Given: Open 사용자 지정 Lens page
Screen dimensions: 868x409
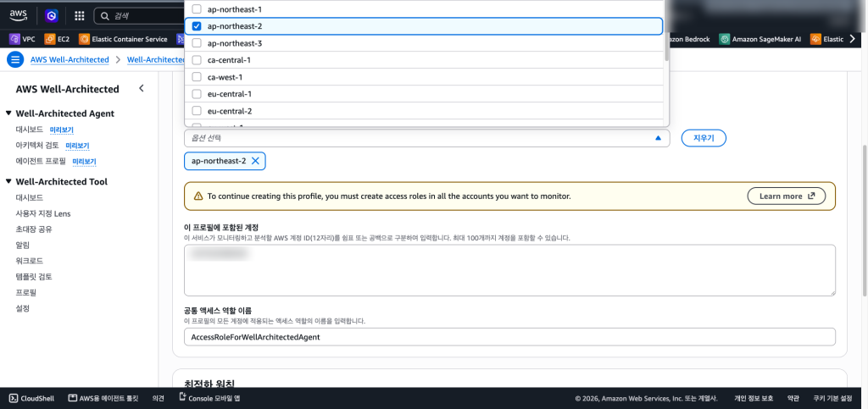Looking at the screenshot, I should (43, 213).
